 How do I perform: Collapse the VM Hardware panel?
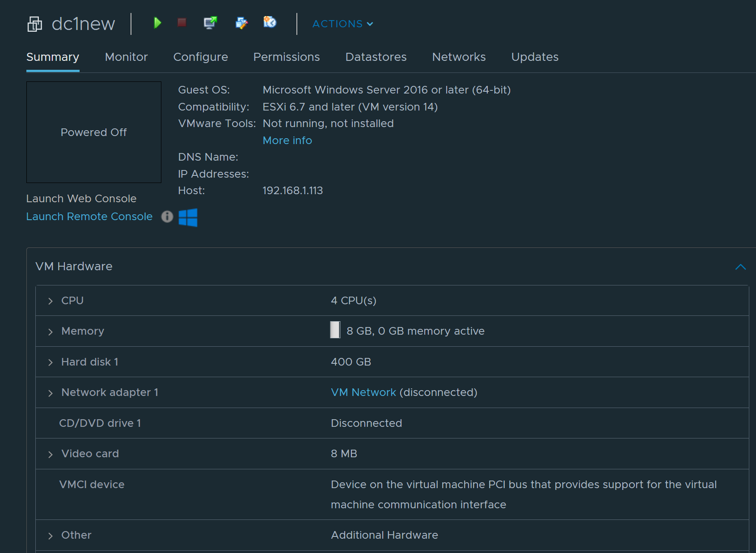click(740, 267)
